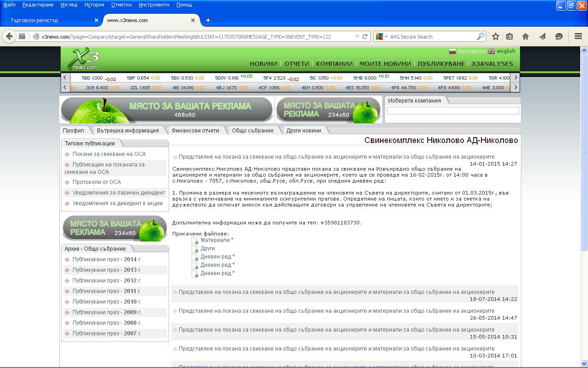588x368 pixels.
Task: Click the X3News.com logo
Action: [83, 60]
